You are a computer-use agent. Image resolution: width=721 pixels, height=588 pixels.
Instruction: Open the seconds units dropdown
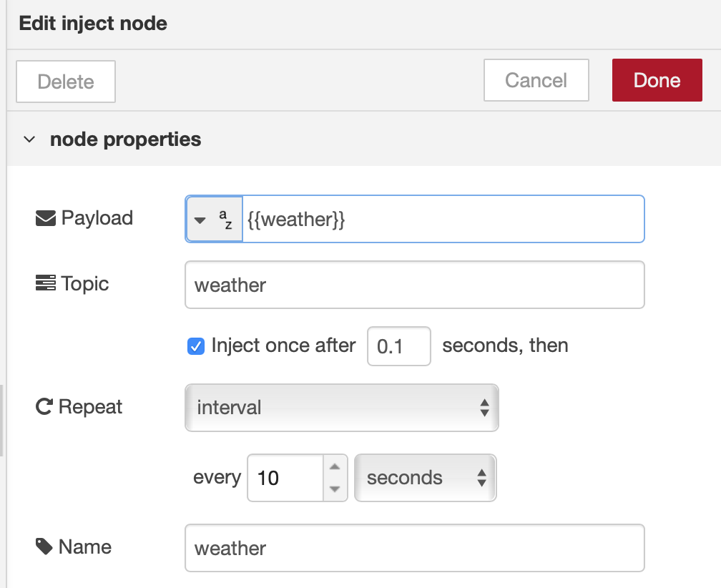pos(425,477)
